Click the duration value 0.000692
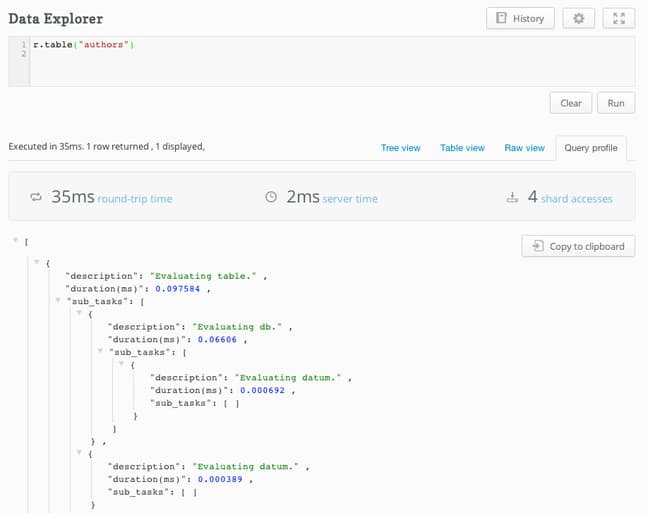 [262, 390]
